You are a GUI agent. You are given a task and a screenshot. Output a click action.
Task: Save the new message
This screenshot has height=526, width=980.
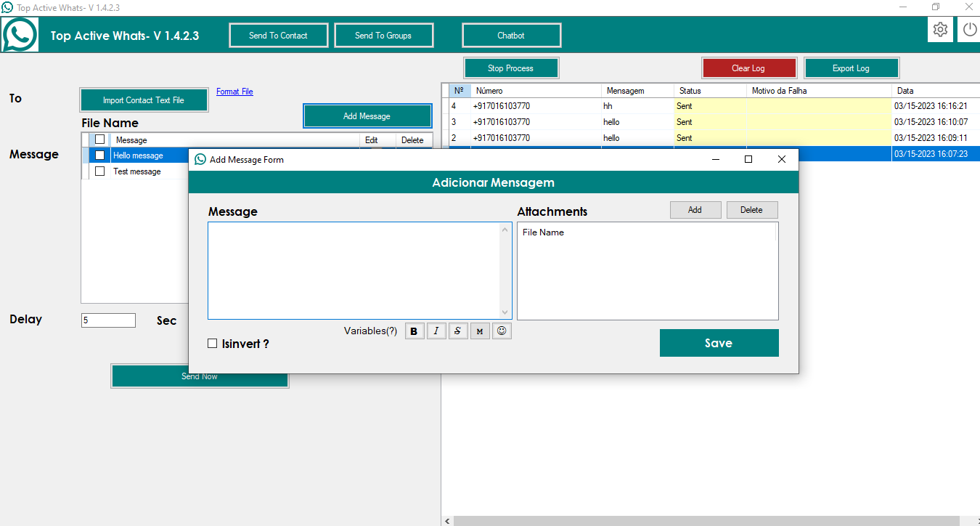[x=719, y=343]
